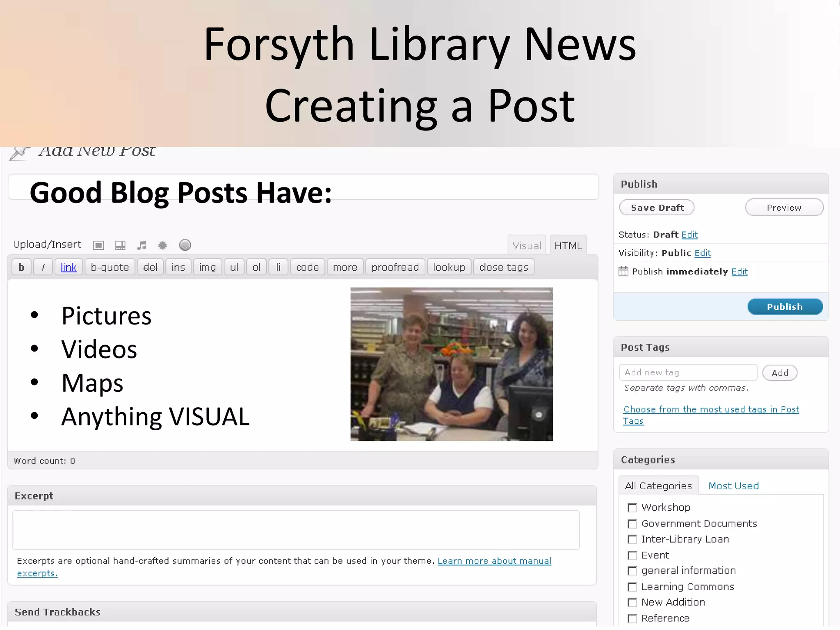Collapse the Post Tags panel header
Viewport: 840px width, 630px height.
721,347
